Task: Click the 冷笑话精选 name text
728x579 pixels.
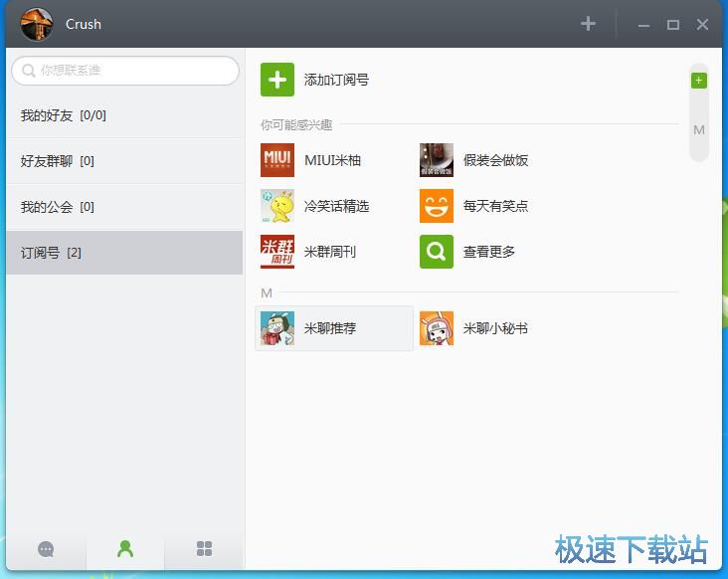Action: pos(336,206)
